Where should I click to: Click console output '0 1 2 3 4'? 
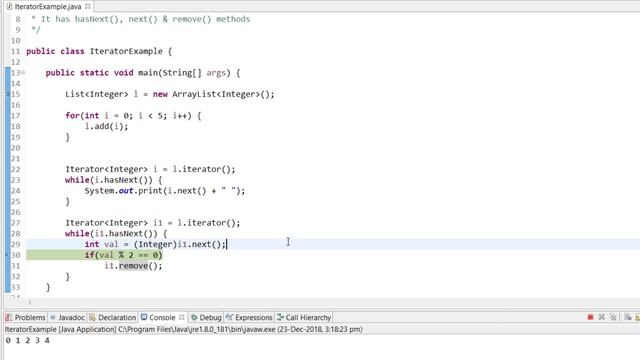pos(28,340)
